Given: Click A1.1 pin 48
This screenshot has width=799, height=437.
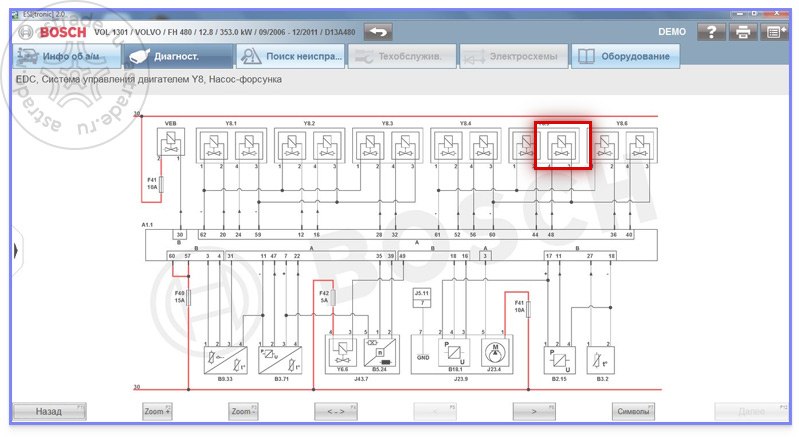Looking at the screenshot, I should [x=551, y=235].
